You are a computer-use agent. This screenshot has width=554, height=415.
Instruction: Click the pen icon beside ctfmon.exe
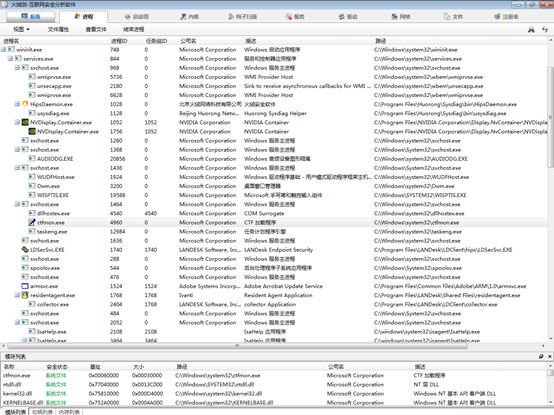tap(32, 223)
